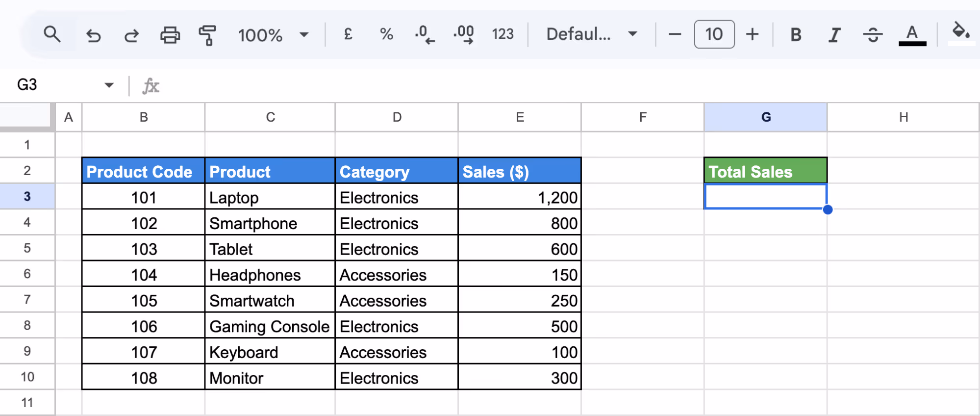980x416 pixels.
Task: Decrease decimal places
Action: pyautogui.click(x=425, y=34)
